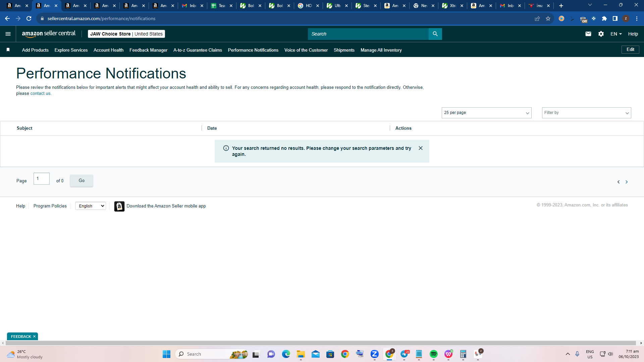Open Account Health menu item
This screenshot has height=362, width=644.
(108, 50)
